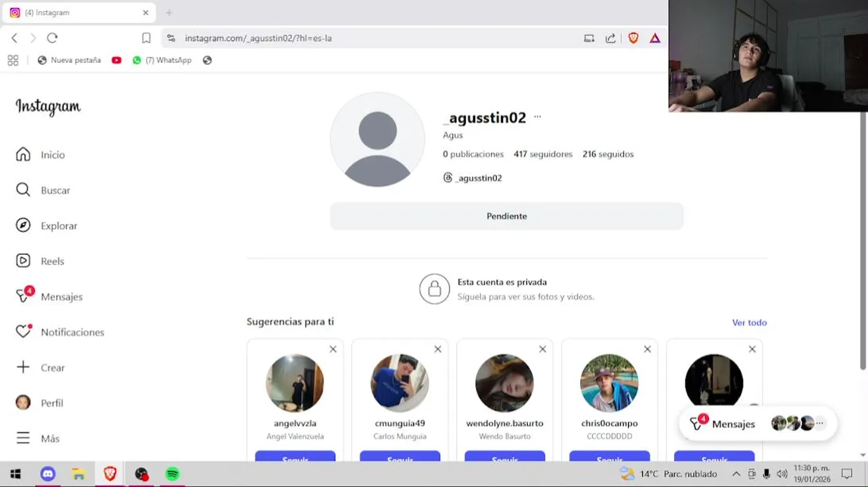
Task: Open the floating Mensajes popup
Action: point(758,424)
